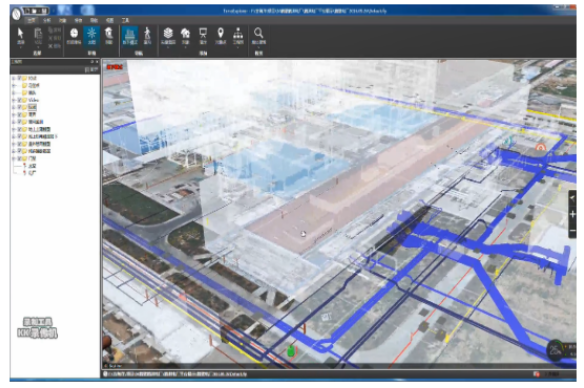Expand the bottommost yellow folder in project tree
Viewport: 584px width, 388px height.
point(14,158)
